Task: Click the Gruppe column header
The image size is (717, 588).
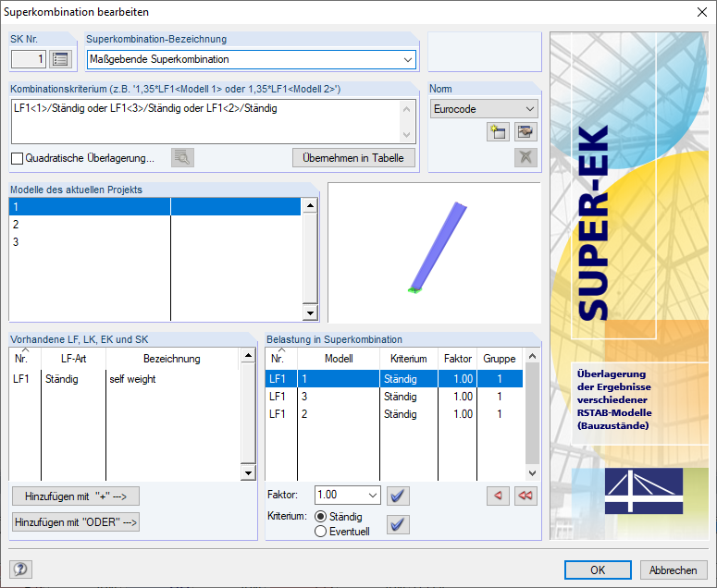Action: [500, 359]
